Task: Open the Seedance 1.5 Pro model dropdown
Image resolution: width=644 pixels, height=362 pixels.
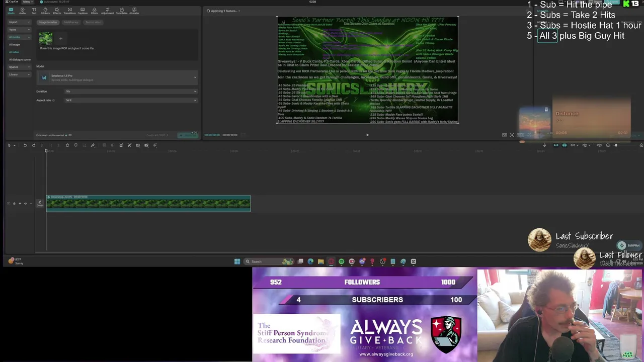Action: (118, 77)
